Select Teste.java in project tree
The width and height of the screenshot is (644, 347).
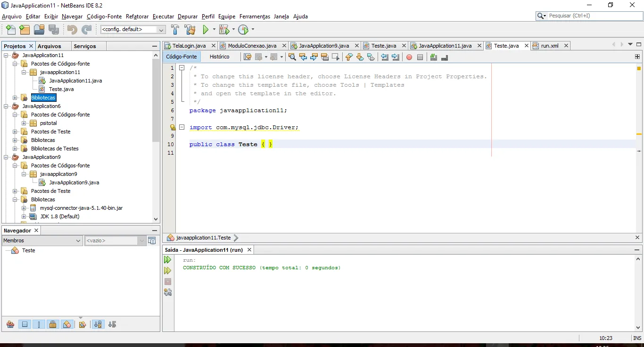tap(61, 89)
